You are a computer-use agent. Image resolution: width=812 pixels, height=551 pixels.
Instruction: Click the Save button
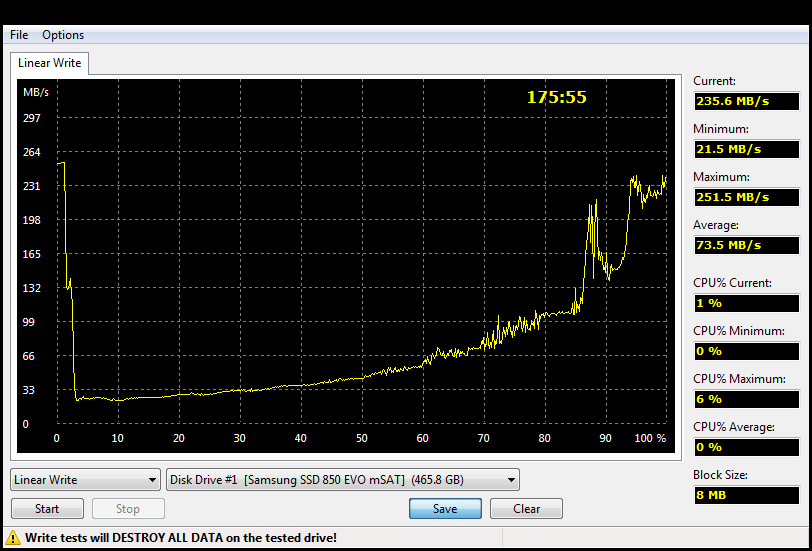[445, 509]
